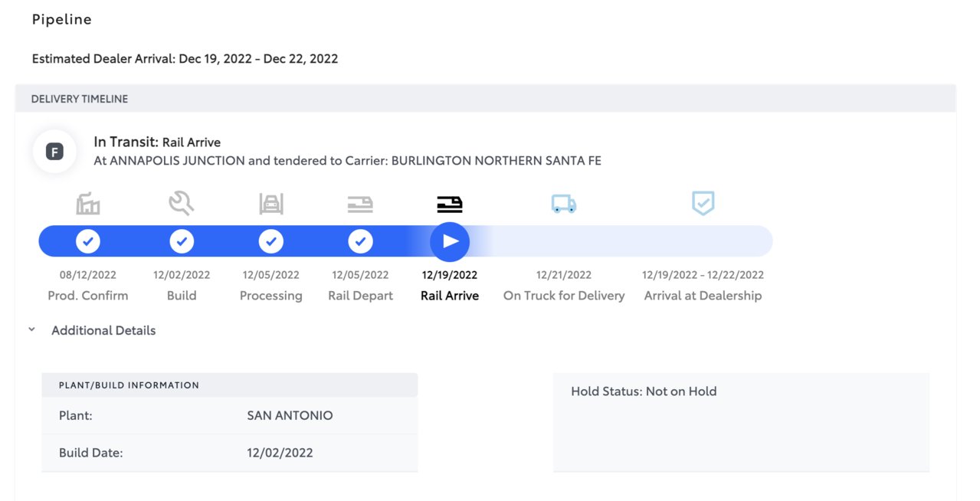Click the Build Date: field label
The height and width of the screenshot is (501, 980).
point(90,453)
